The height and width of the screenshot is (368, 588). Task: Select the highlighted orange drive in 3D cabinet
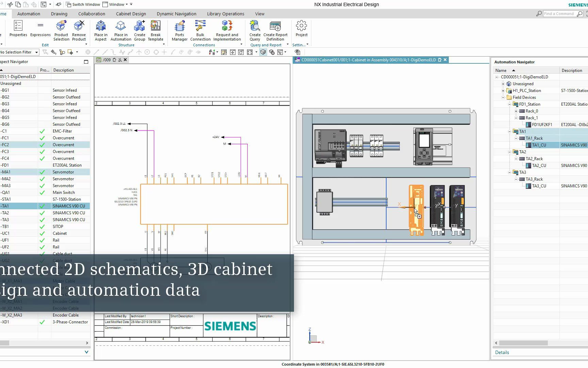click(416, 210)
